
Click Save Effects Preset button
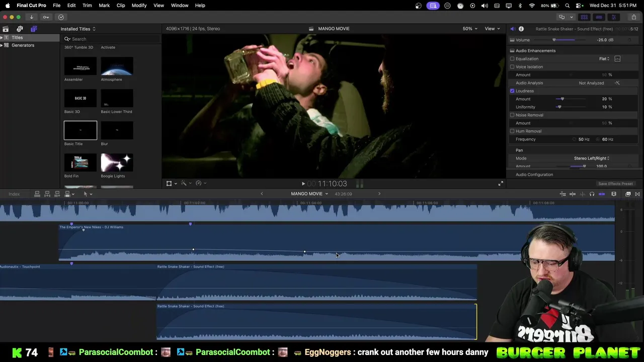click(615, 184)
